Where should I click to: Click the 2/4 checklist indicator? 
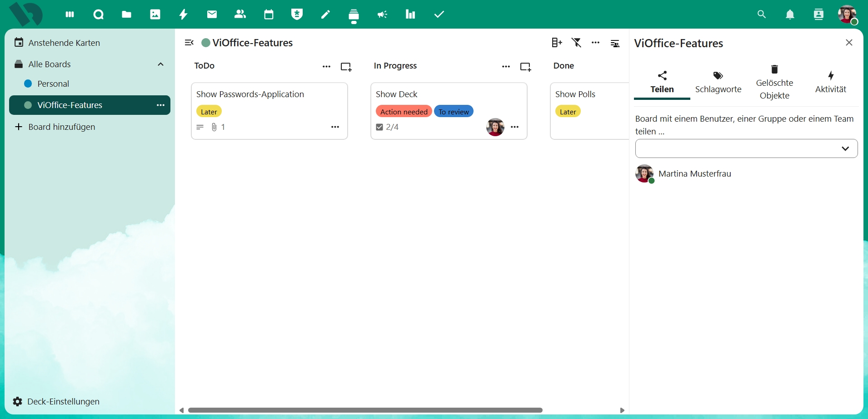click(x=387, y=127)
